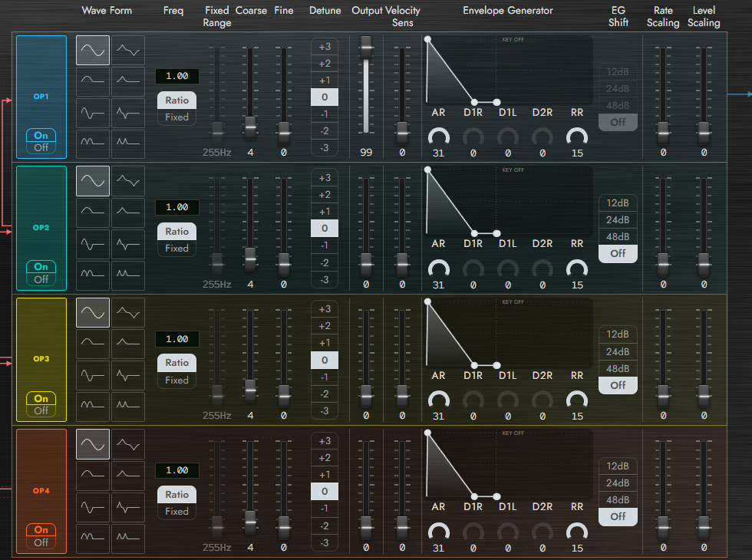Choose OP4's rounded single-cycle pulse waveform
This screenshot has height=560, width=752.
tap(93, 507)
